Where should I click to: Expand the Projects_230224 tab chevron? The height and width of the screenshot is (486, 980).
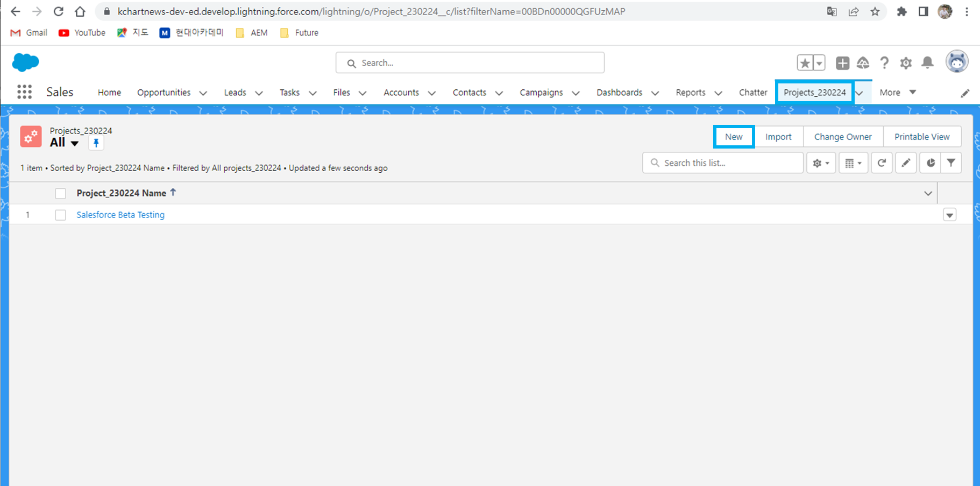[x=860, y=93]
